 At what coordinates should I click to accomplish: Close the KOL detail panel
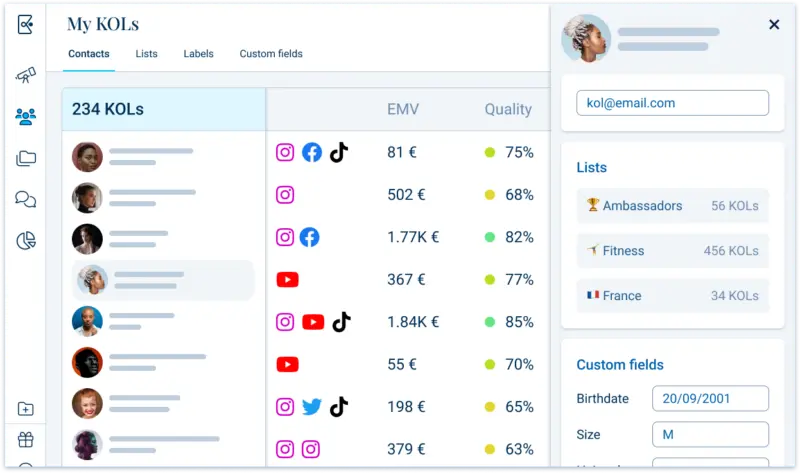(774, 25)
